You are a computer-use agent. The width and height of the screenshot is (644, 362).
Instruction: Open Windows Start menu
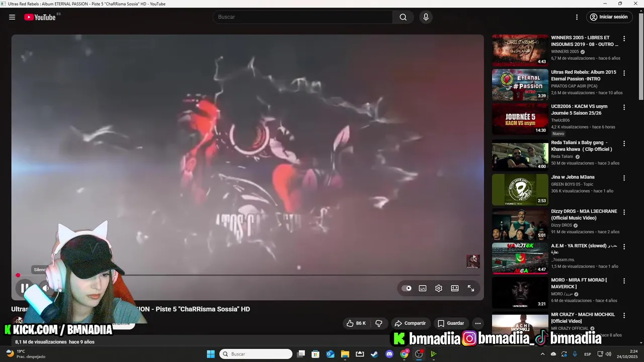click(x=211, y=354)
